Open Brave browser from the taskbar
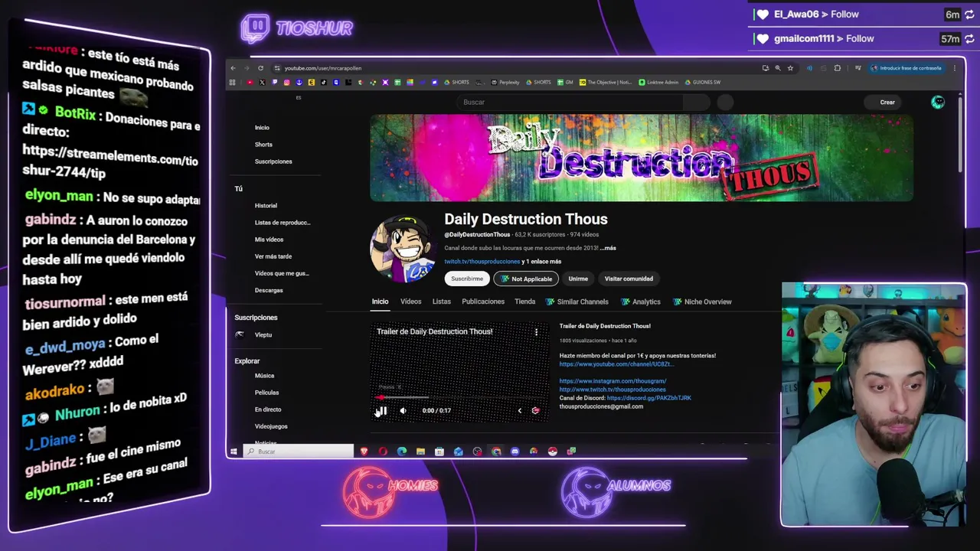980x551 pixels. [364, 452]
